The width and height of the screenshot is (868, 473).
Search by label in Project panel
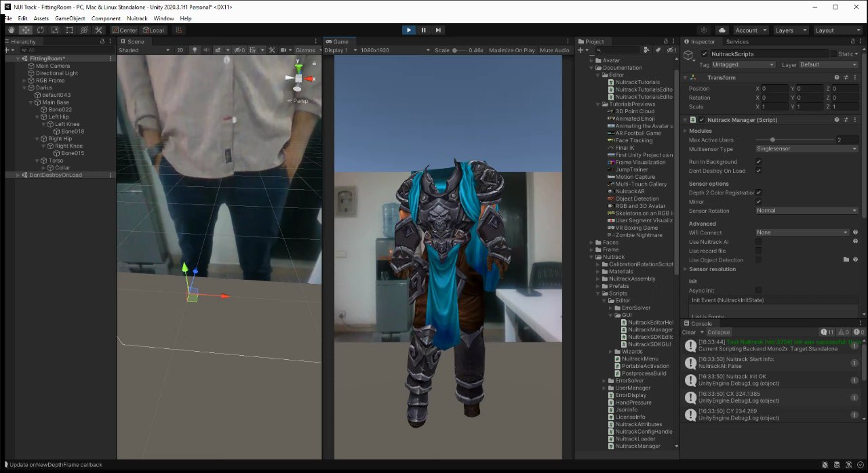[658, 50]
